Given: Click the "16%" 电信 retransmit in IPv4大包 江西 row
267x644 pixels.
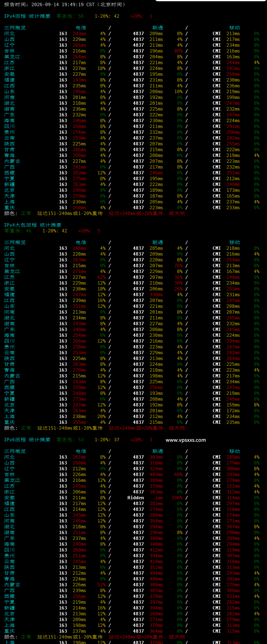Looking at the screenshot, I should [x=102, y=300].
